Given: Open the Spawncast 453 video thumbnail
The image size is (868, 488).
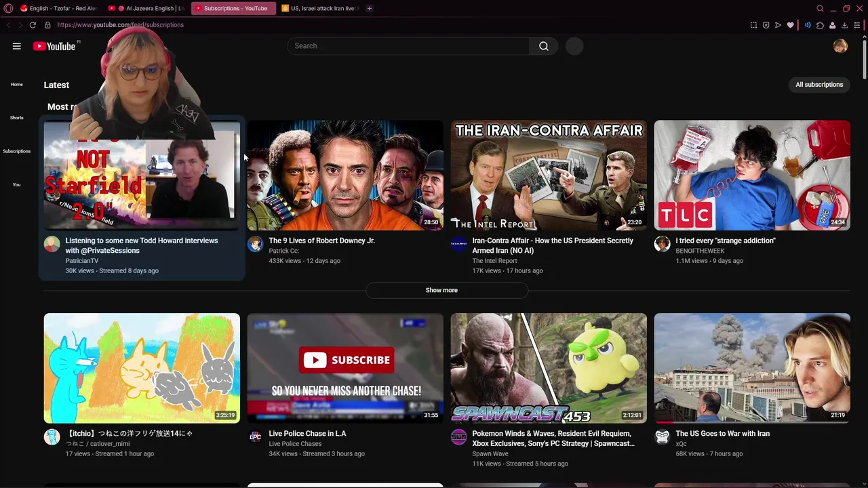Looking at the screenshot, I should coord(549,368).
